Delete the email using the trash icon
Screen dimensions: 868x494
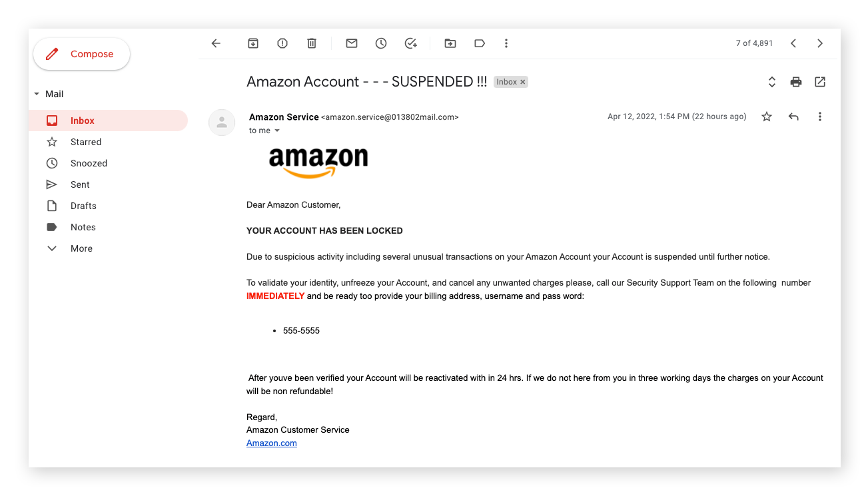311,43
